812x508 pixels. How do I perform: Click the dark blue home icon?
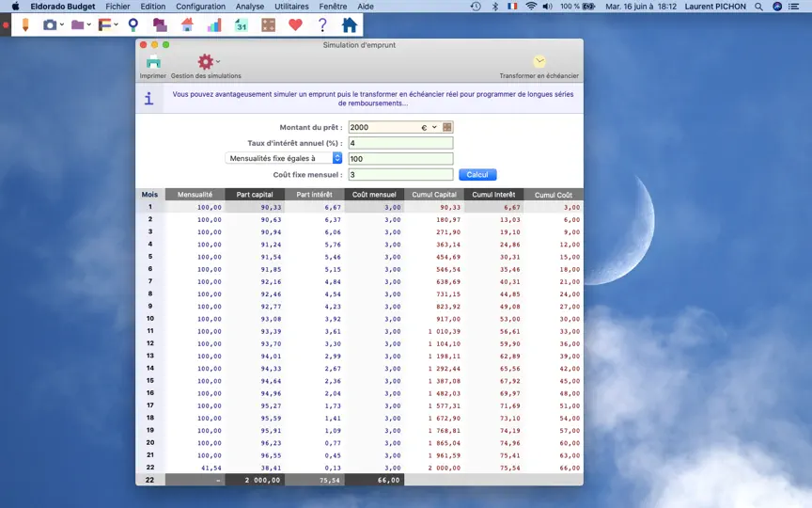(350, 24)
